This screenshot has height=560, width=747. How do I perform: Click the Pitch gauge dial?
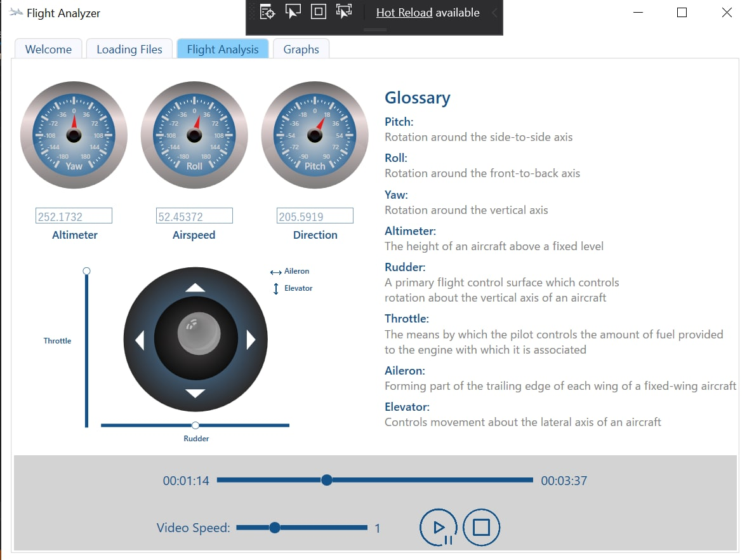pos(314,135)
